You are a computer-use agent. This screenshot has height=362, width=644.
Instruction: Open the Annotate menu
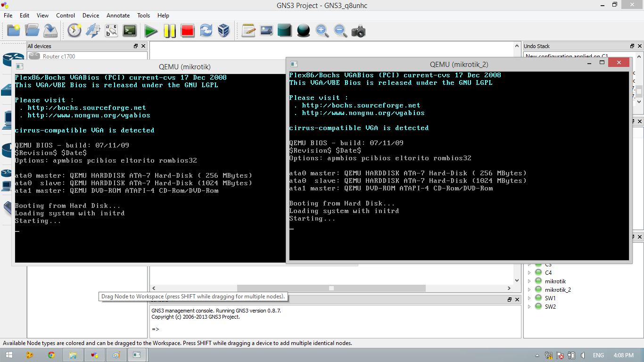pos(118,16)
